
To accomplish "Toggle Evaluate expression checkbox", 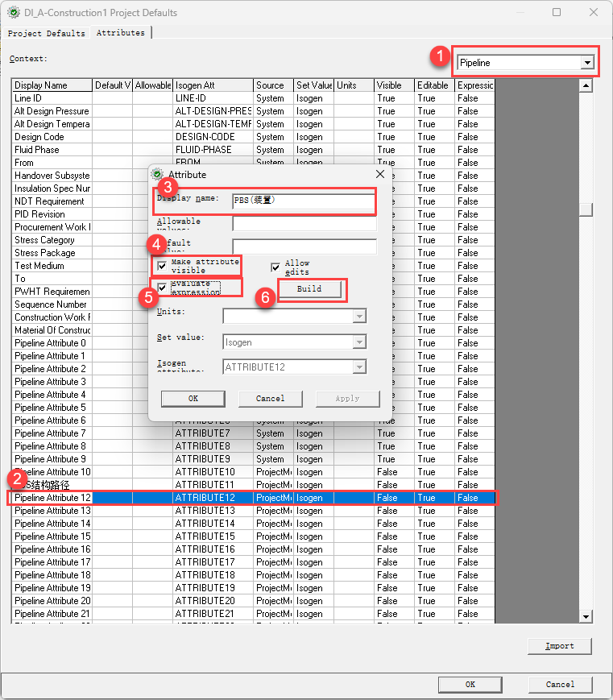I will click(x=163, y=288).
